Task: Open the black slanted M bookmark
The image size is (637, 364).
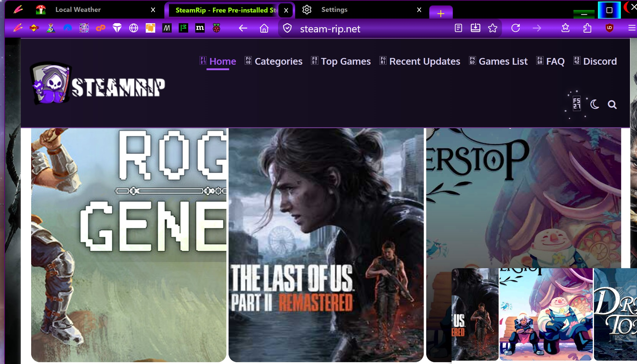Action: coord(167,28)
